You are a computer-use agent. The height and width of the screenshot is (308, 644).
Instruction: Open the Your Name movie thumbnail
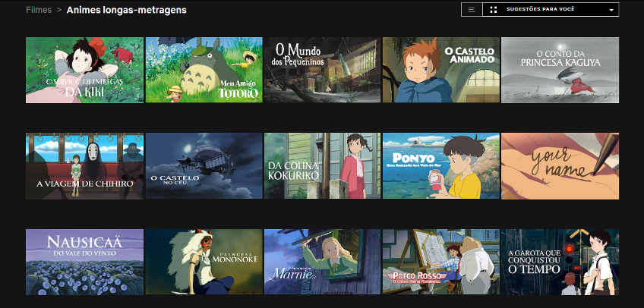coord(560,166)
